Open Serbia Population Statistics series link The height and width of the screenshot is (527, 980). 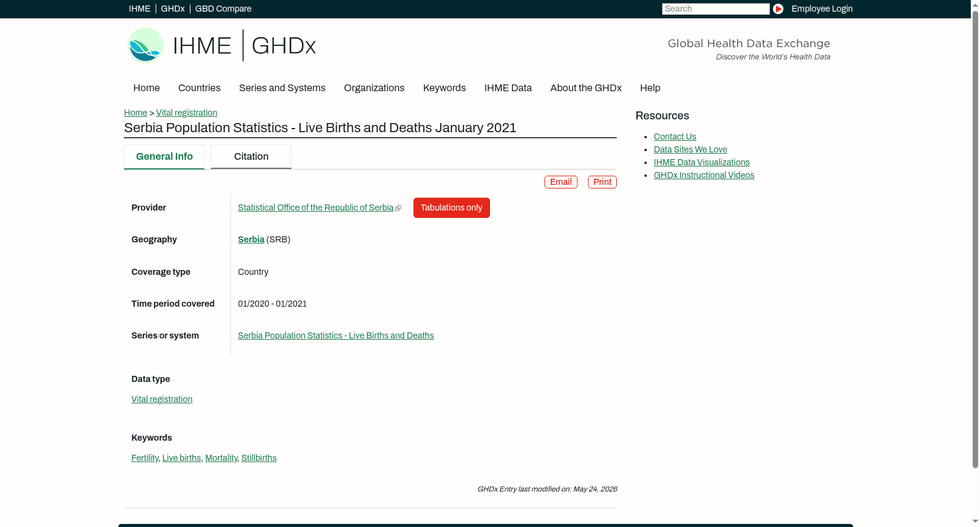click(x=336, y=335)
